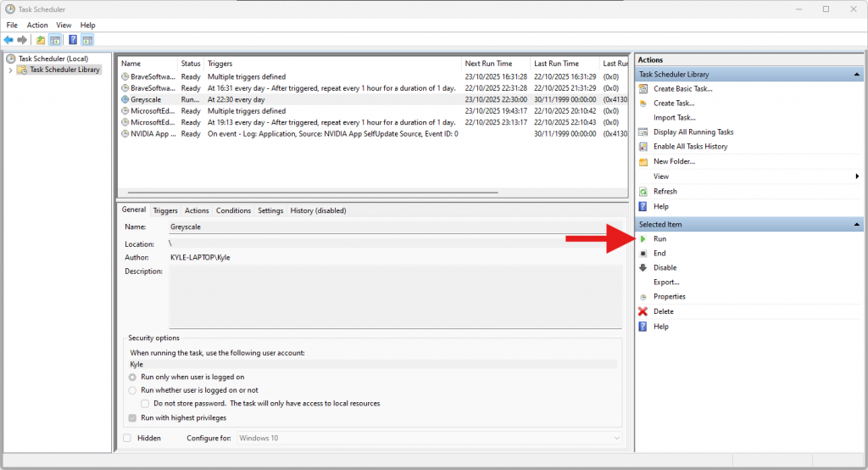
Task: Toggle the Show/Hide Console Tree icon
Action: 55,40
